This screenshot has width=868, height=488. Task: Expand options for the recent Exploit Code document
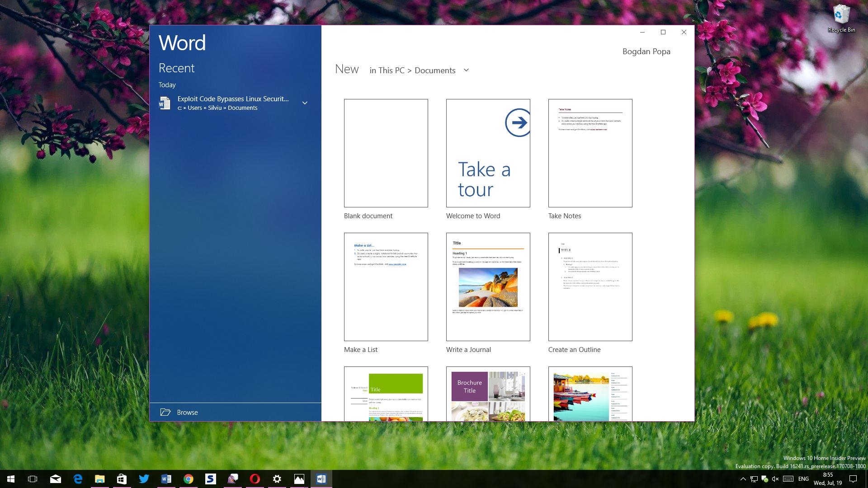tap(305, 103)
